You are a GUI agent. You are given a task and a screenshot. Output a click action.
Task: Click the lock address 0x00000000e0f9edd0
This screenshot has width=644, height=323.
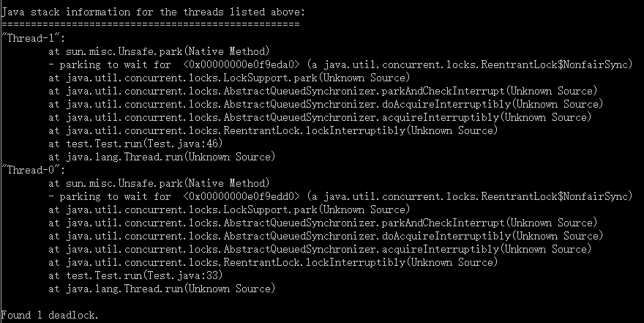coord(241,196)
